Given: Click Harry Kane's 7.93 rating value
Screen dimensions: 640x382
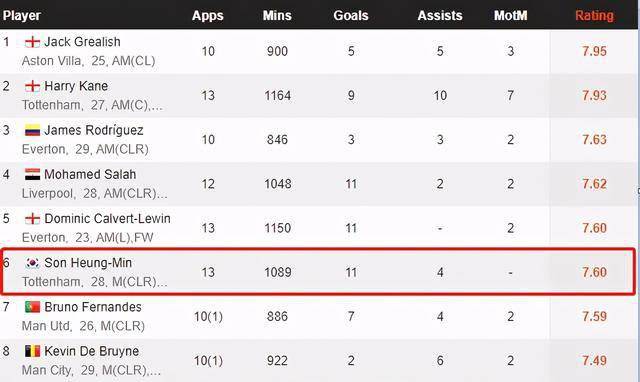Looking at the screenshot, I should point(594,96).
